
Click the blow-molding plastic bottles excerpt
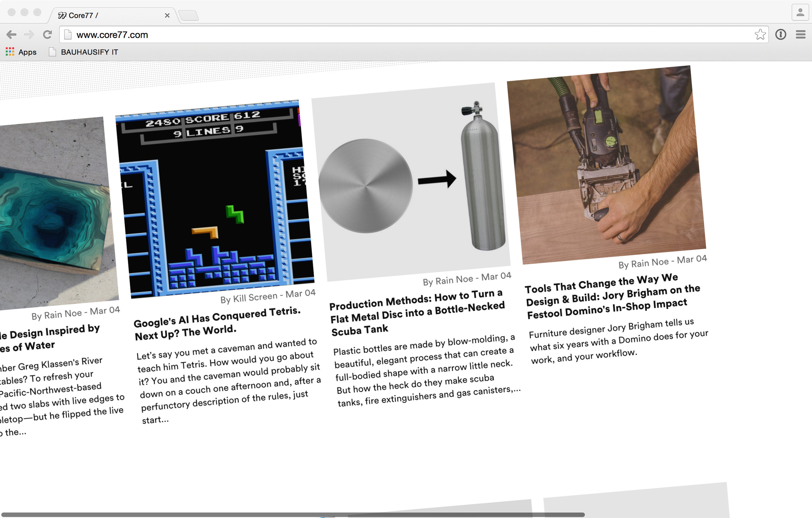click(x=427, y=370)
